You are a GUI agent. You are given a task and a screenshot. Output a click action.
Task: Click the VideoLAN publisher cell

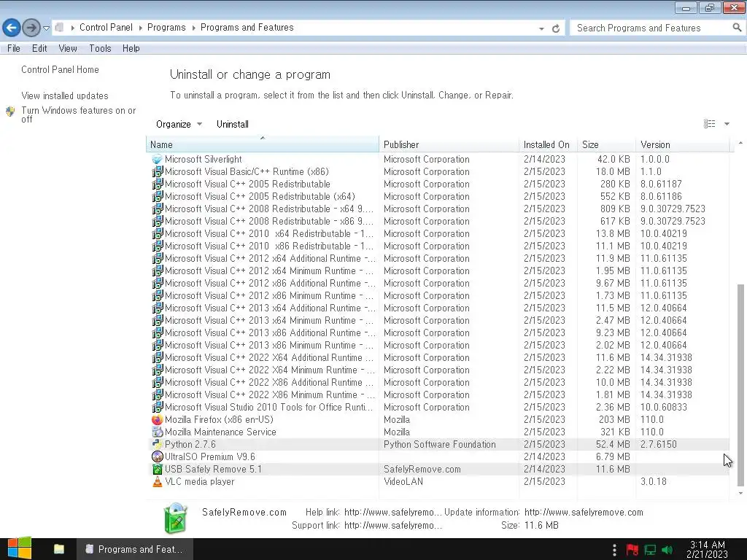[x=403, y=481]
